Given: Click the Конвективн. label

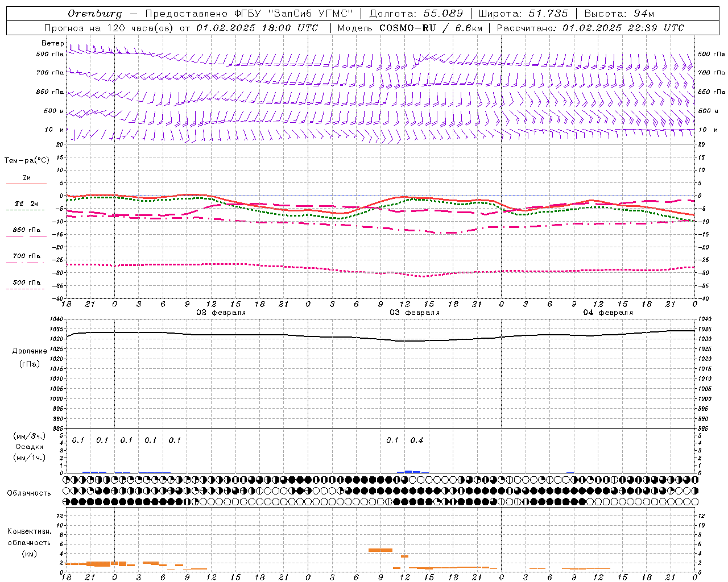Looking at the screenshot, I should [x=29, y=531].
